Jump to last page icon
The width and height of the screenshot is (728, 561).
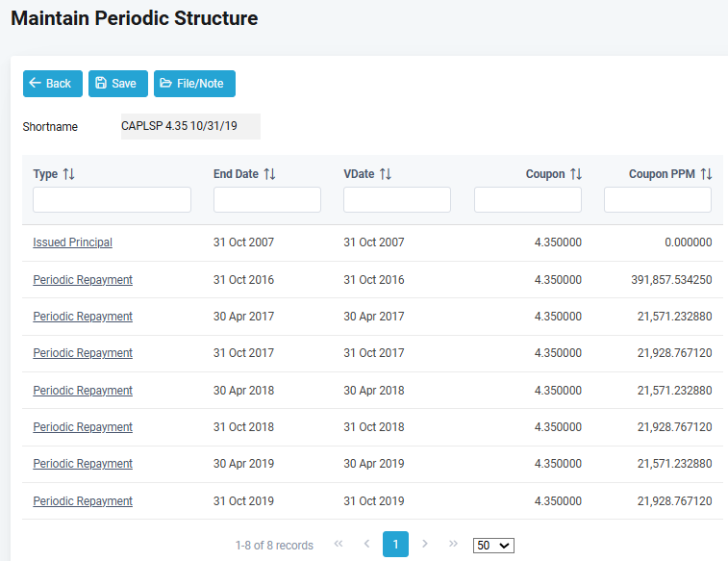coord(453,545)
